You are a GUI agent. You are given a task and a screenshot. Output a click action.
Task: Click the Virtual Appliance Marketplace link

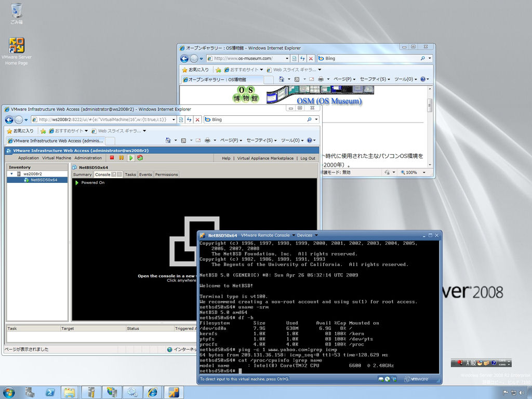tap(265, 158)
